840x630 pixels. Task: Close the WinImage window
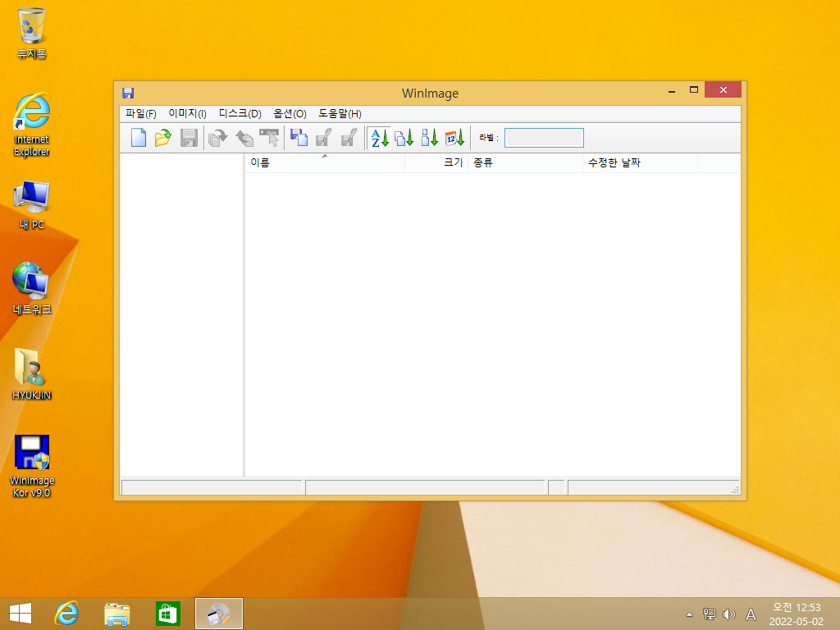(x=724, y=90)
